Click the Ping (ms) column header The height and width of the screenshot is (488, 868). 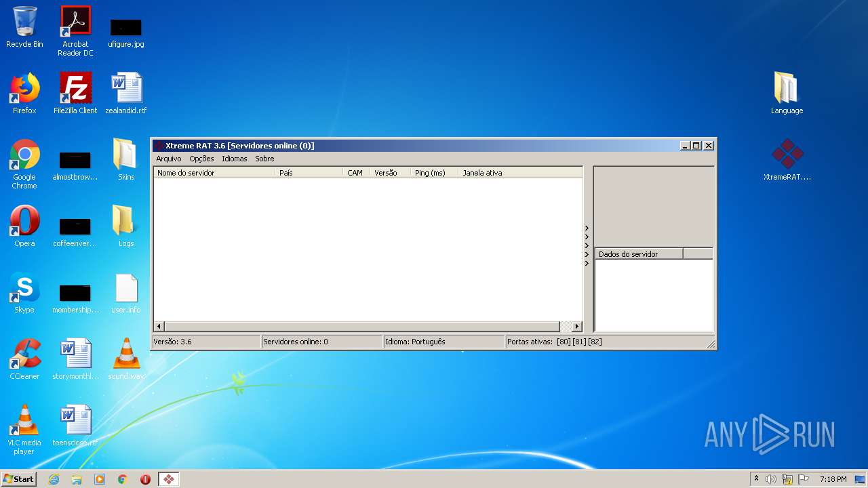[x=435, y=173]
